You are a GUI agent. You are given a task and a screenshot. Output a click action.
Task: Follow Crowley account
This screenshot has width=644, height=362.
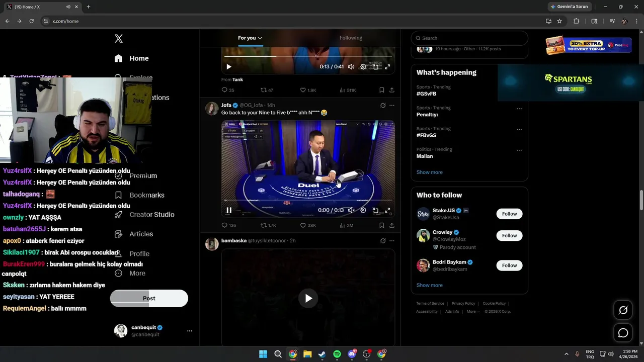click(509, 235)
